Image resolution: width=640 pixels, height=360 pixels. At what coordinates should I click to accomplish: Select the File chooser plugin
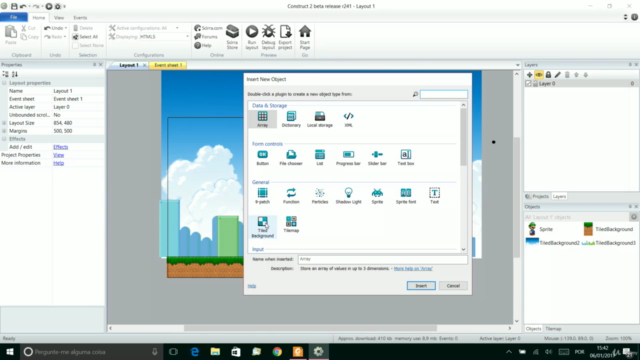coord(291,157)
